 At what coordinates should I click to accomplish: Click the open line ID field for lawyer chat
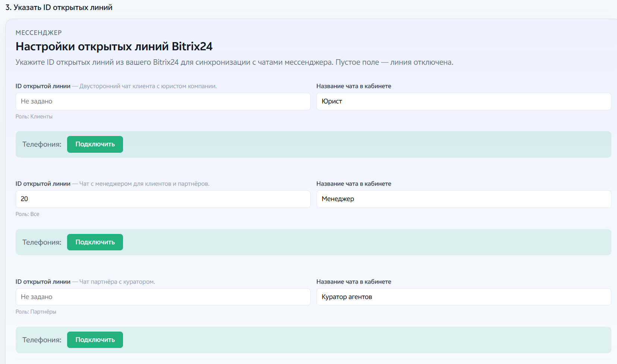tap(163, 101)
